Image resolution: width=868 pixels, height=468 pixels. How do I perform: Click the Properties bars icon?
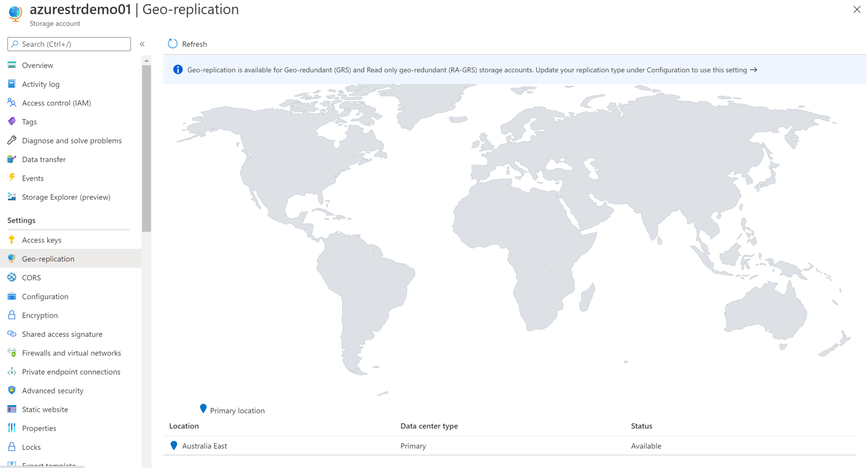(12, 428)
